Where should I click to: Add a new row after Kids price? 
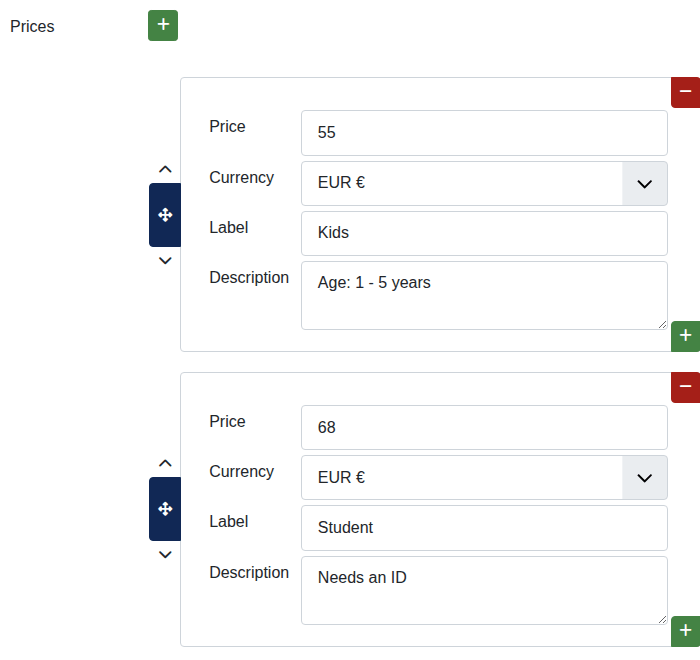pos(685,336)
